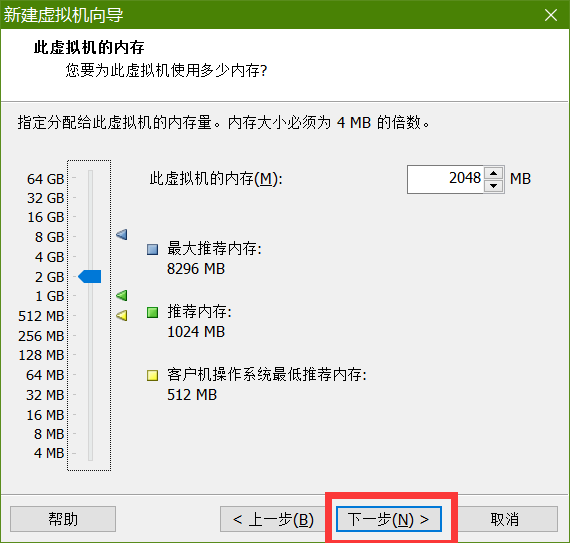Click the bold heading 此虚拟机的内存
Image resolution: width=570 pixels, height=543 pixels.
(x=89, y=48)
